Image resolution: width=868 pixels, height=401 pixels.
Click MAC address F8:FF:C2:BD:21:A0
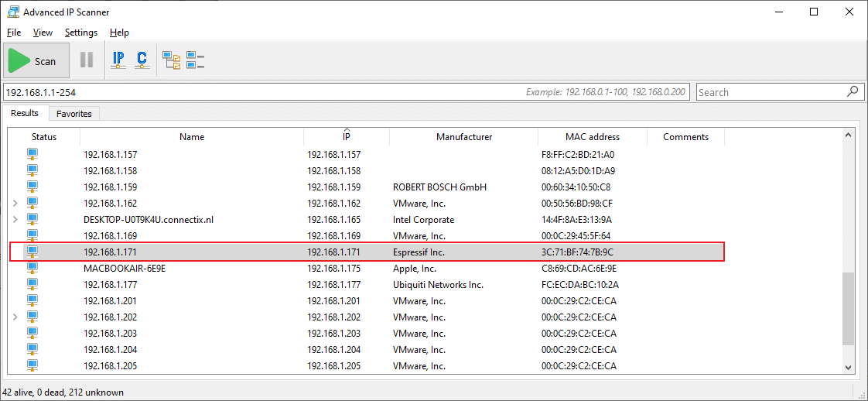pos(578,155)
